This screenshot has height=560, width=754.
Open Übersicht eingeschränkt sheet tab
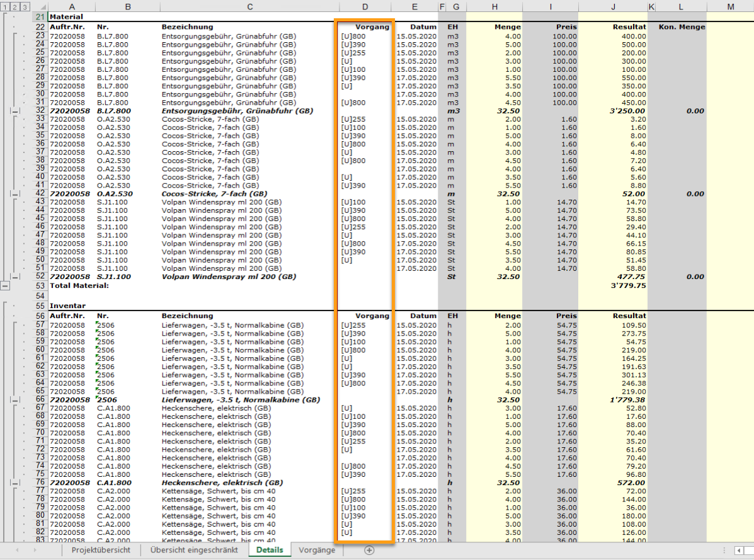click(194, 550)
